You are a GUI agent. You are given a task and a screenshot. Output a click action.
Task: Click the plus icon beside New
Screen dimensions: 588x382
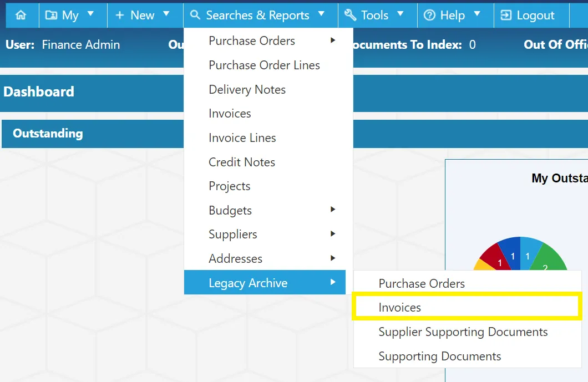tap(120, 15)
